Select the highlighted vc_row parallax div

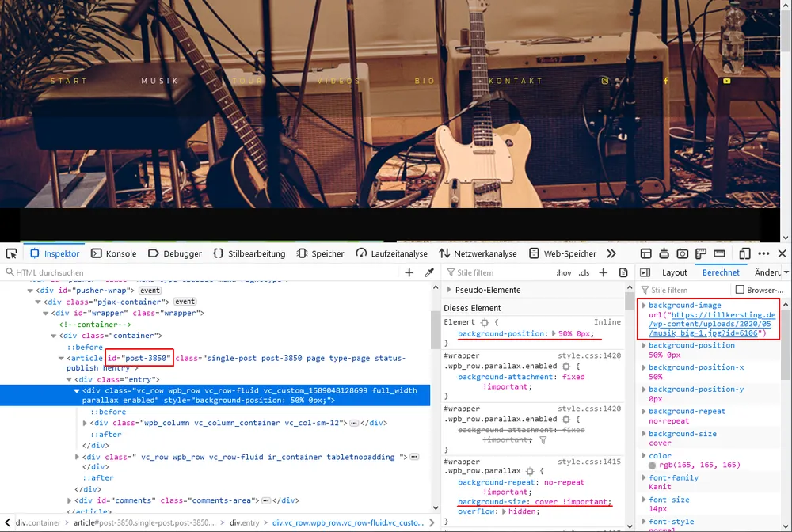(215, 395)
